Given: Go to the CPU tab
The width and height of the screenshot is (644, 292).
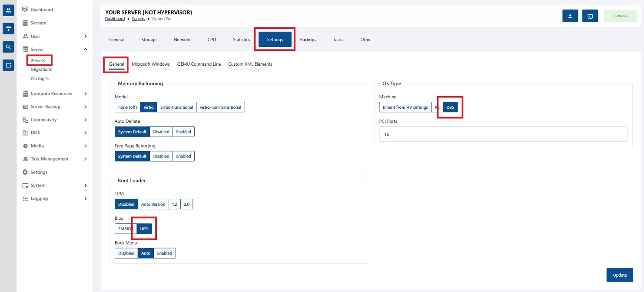Looking at the screenshot, I should click(x=212, y=40).
